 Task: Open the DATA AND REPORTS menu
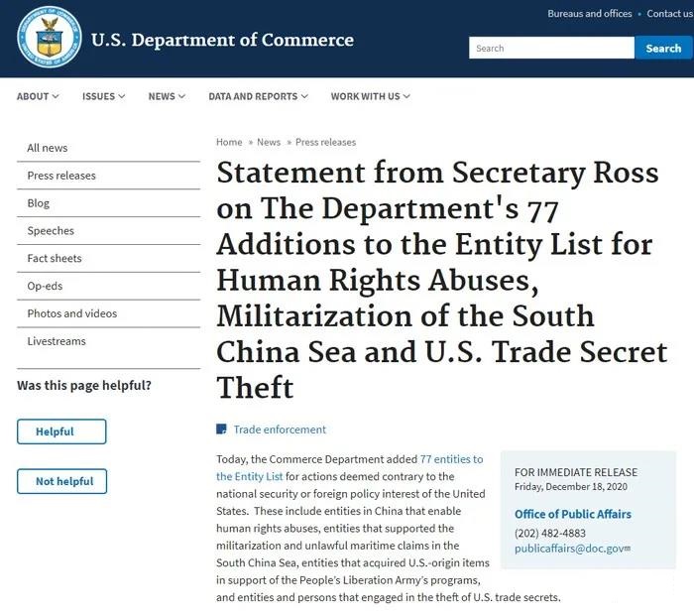(x=257, y=96)
